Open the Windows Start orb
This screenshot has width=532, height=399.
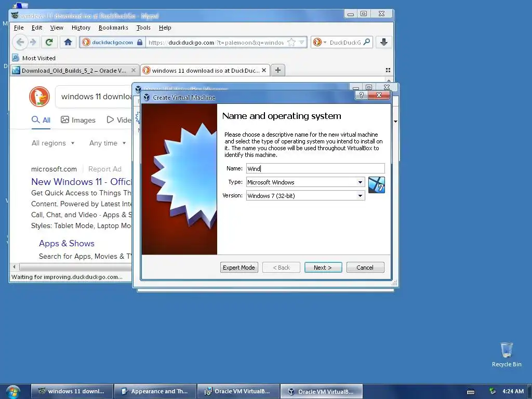13,392
